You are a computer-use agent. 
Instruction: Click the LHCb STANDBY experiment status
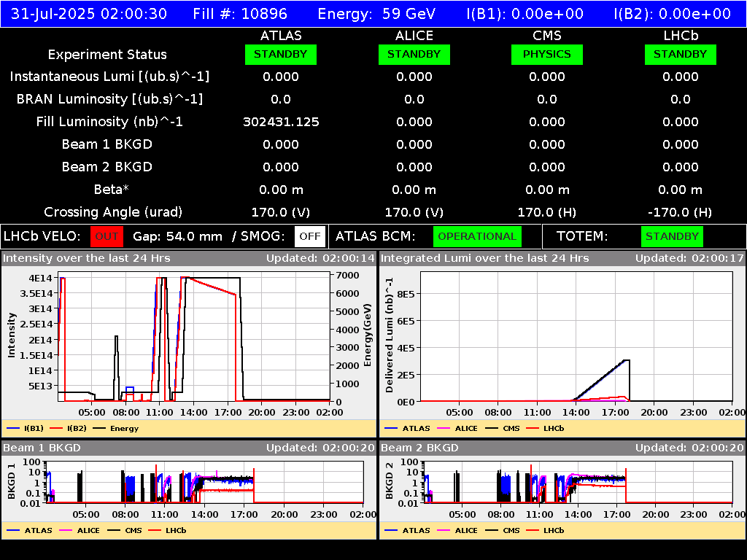tap(681, 54)
